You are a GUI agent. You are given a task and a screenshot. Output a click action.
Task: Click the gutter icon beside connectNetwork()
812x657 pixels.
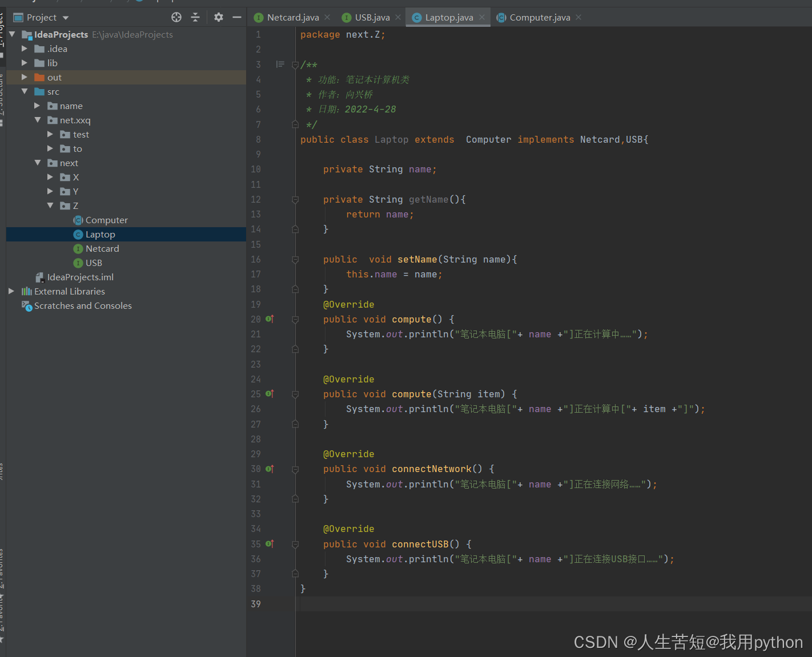coord(270,469)
